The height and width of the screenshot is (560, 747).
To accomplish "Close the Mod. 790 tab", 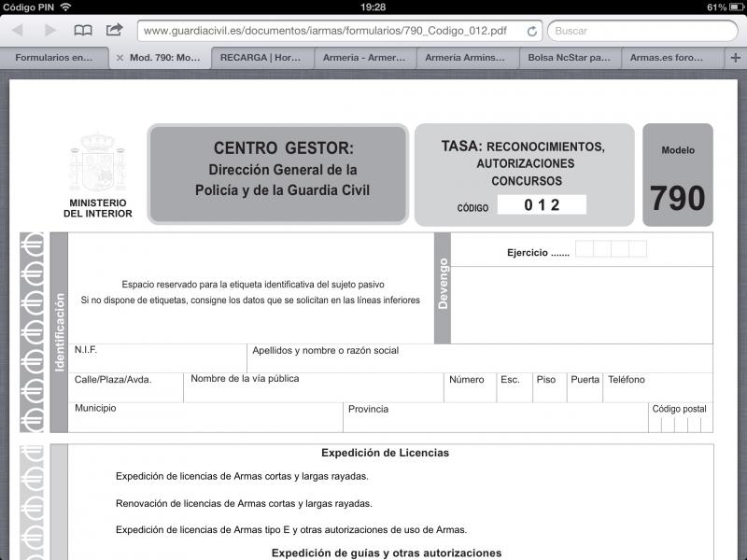I will coord(120,58).
